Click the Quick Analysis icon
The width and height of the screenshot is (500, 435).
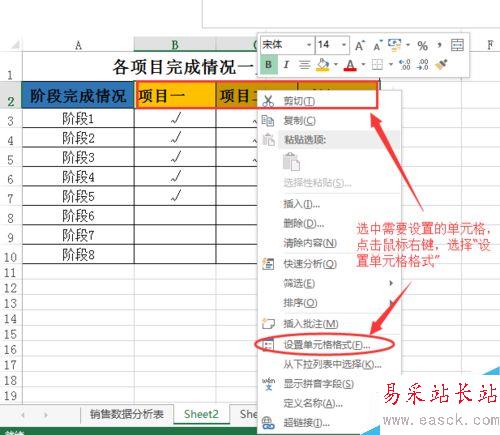(x=268, y=264)
